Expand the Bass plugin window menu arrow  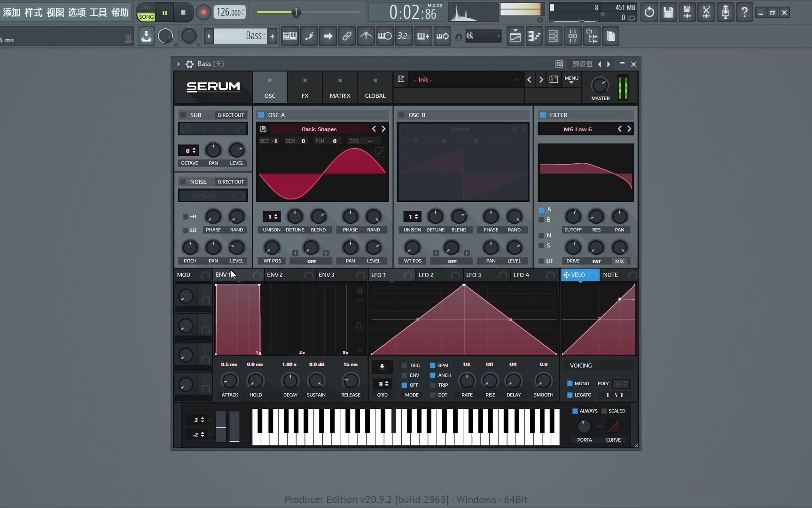point(179,64)
